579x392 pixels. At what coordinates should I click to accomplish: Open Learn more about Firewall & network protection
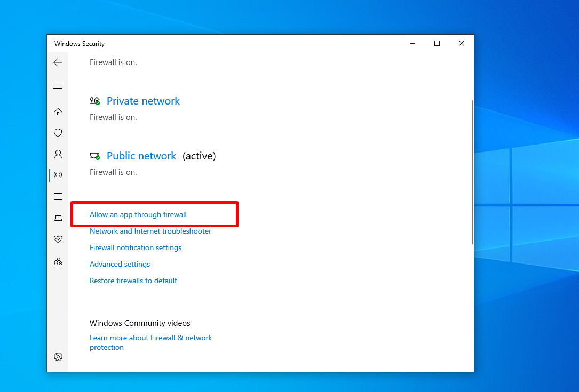150,342
